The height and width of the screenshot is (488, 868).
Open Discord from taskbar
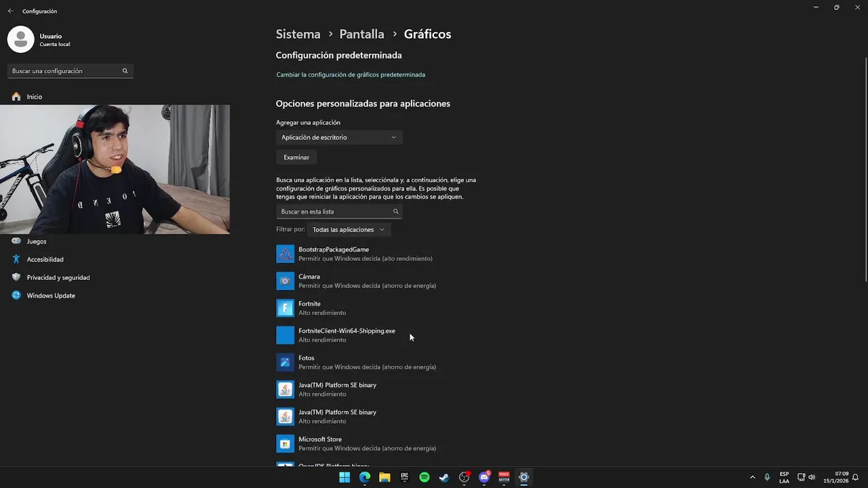(x=484, y=477)
